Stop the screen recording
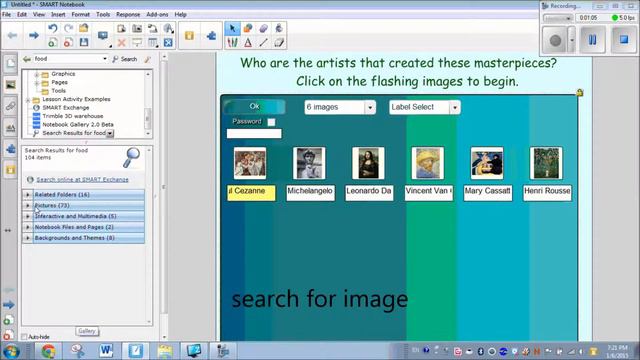The image size is (640, 360). 624,40
